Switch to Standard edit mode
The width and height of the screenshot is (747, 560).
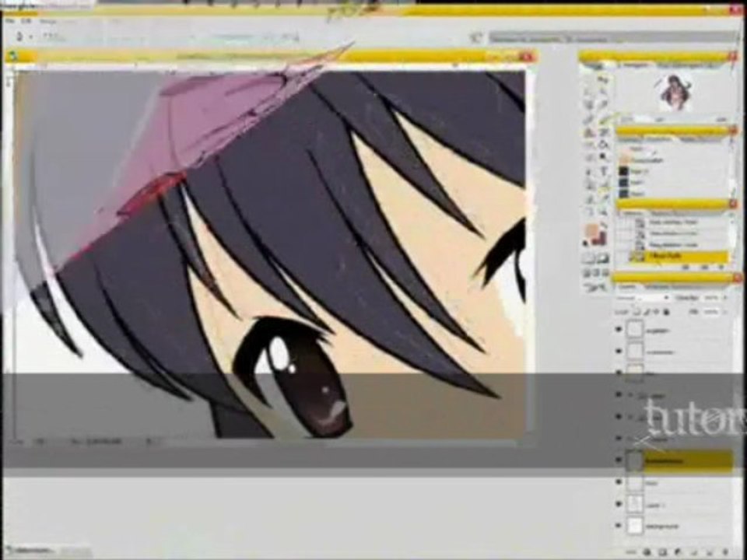click(x=590, y=258)
